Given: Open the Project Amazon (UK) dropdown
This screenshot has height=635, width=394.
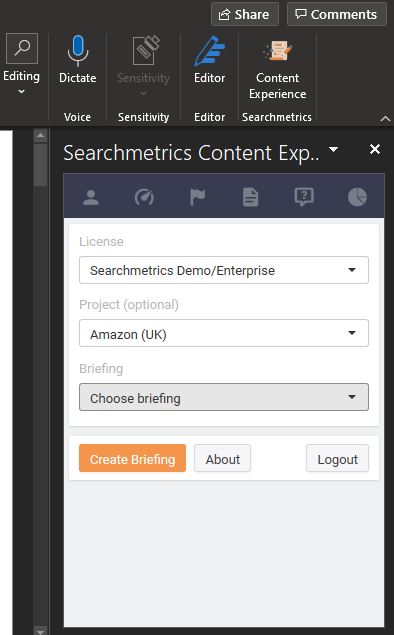Looking at the screenshot, I should pyautogui.click(x=224, y=333).
